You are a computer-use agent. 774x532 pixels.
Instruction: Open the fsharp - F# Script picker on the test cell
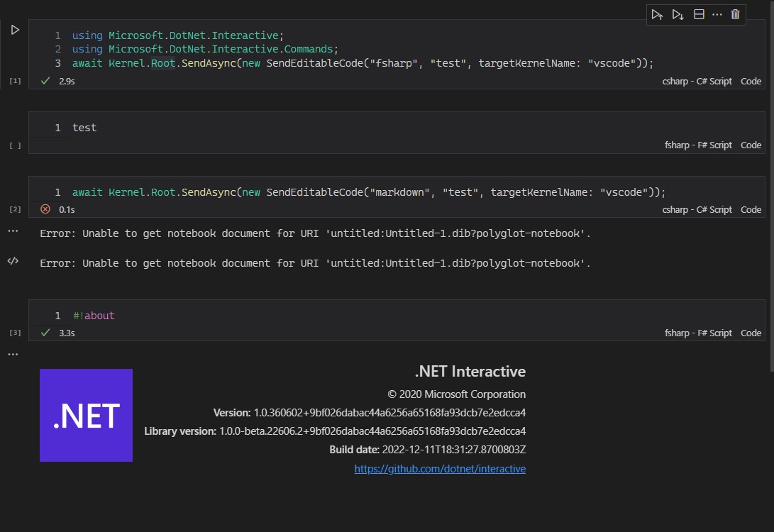(x=699, y=145)
